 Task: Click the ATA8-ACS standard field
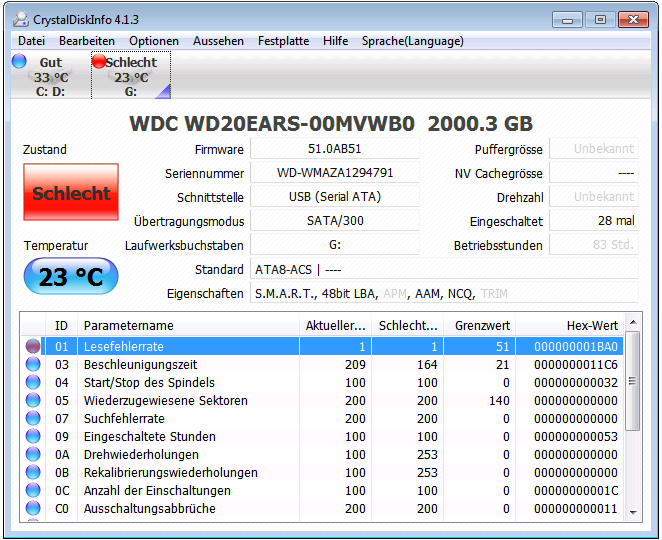coord(444,269)
